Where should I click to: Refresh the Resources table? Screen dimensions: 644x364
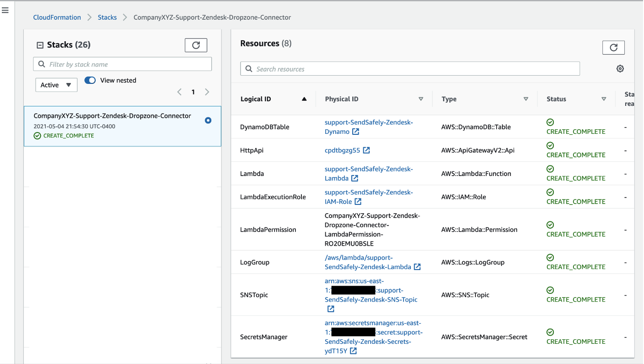pos(613,47)
